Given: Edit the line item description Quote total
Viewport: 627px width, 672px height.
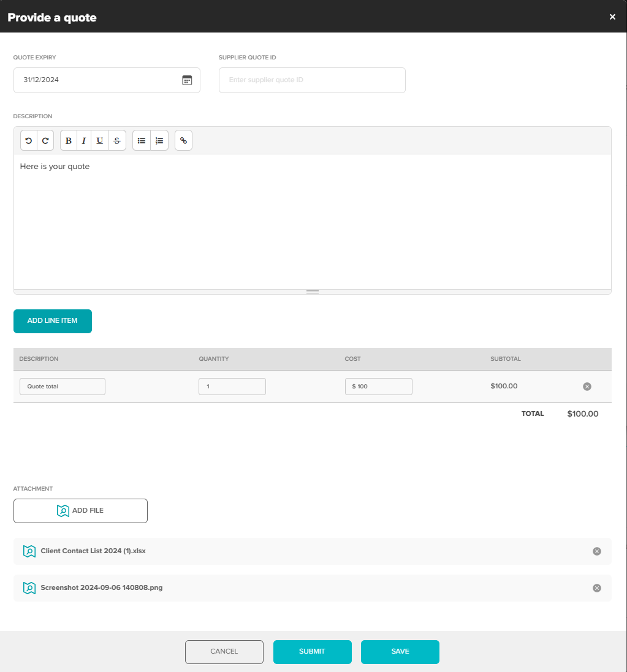Looking at the screenshot, I should click(63, 387).
